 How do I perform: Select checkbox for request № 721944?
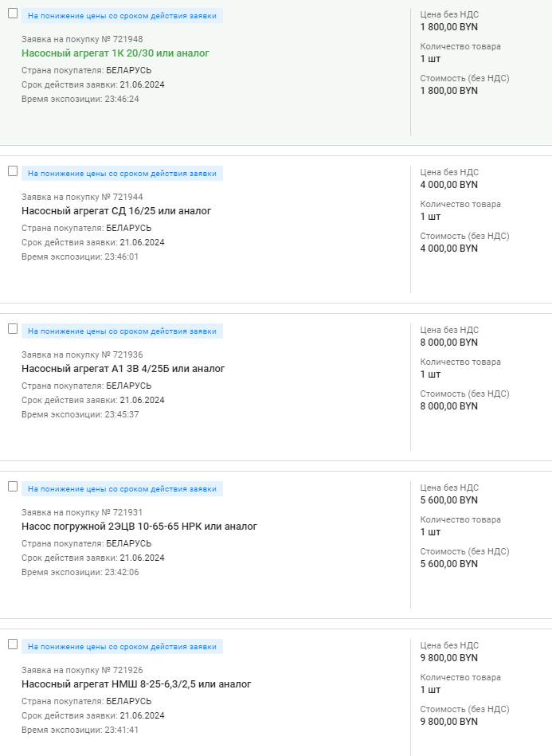click(13, 171)
